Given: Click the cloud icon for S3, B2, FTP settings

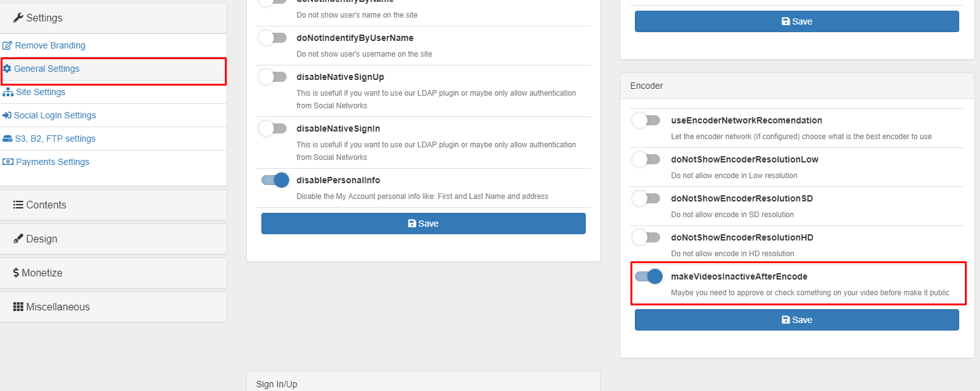Looking at the screenshot, I should 8,138.
